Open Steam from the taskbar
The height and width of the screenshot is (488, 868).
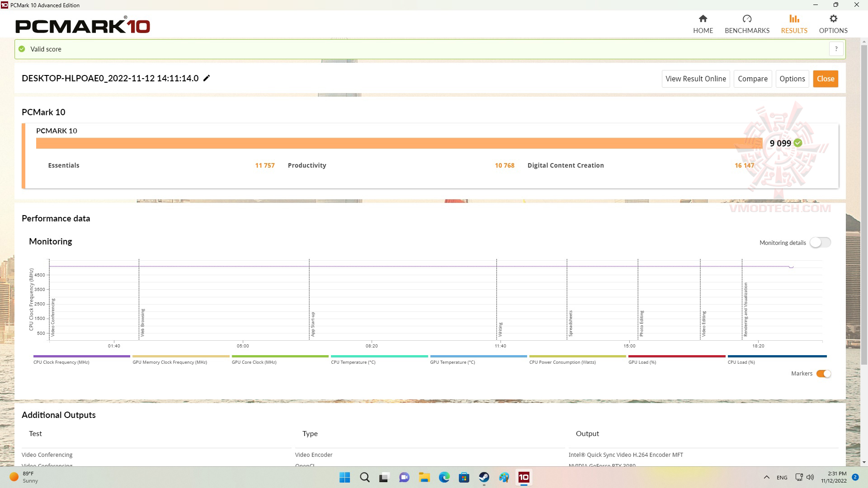[x=484, y=477]
